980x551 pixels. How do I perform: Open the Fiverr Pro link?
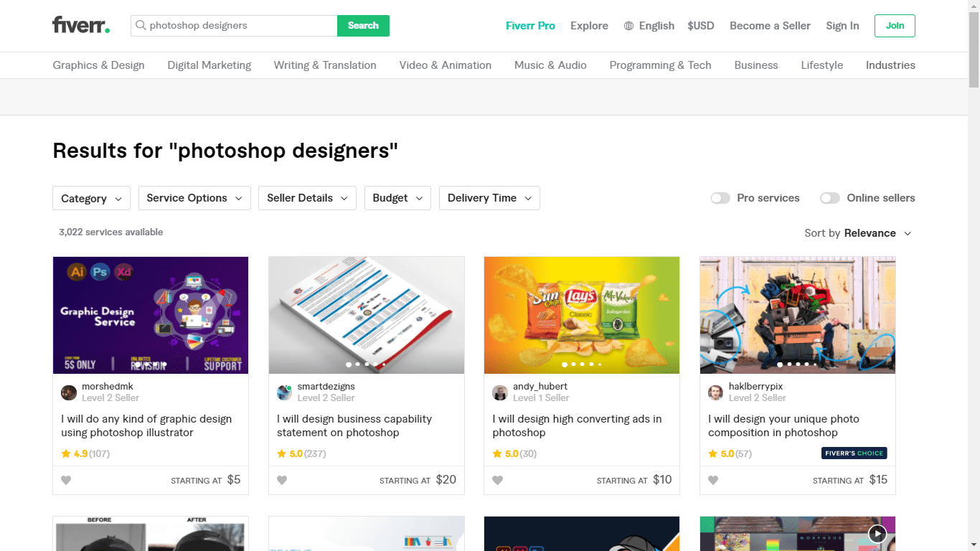coord(530,26)
